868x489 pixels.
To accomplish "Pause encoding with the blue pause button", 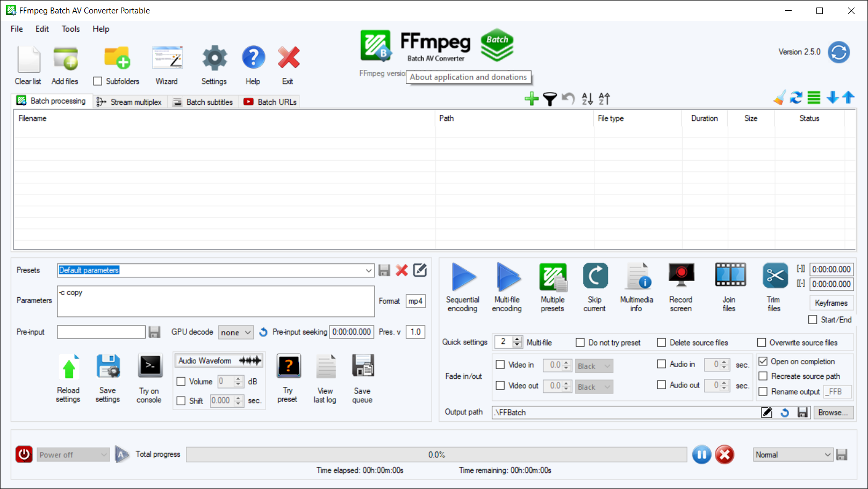I will click(701, 455).
